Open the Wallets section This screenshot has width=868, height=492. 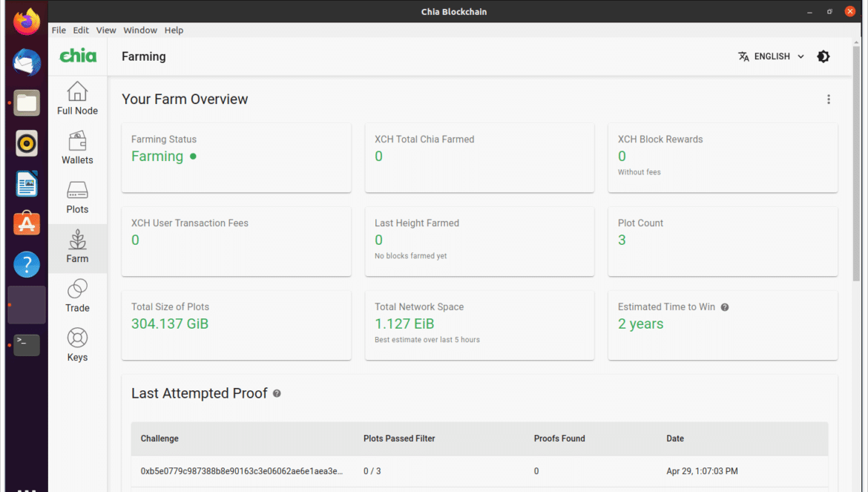77,148
